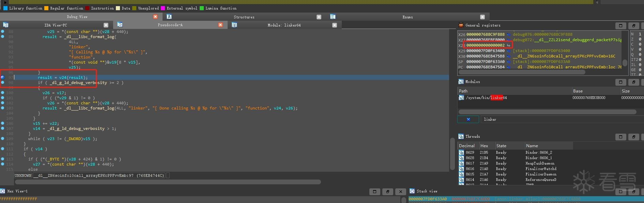The width and height of the screenshot is (644, 203).
Task: Toggle the N flag value
Action: [640, 34]
